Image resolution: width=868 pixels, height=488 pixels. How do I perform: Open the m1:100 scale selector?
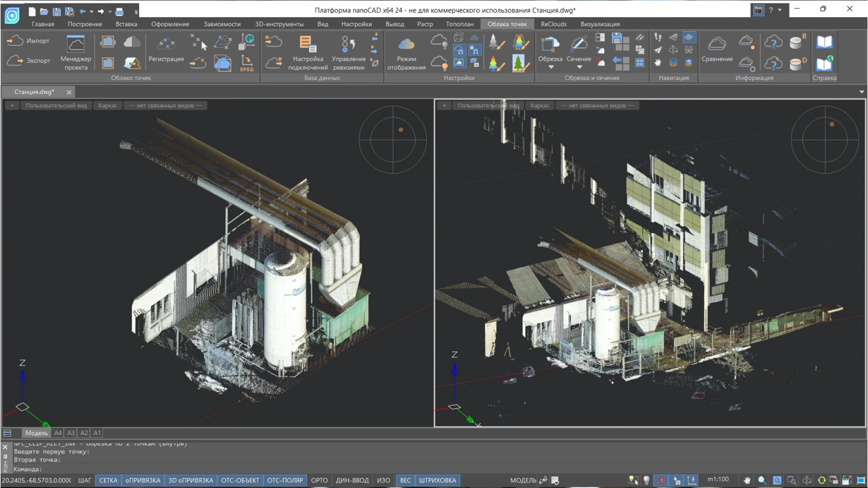pyautogui.click(x=718, y=480)
